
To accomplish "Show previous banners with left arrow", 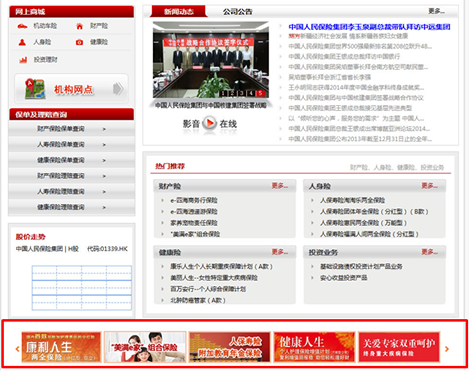I will [17, 349].
